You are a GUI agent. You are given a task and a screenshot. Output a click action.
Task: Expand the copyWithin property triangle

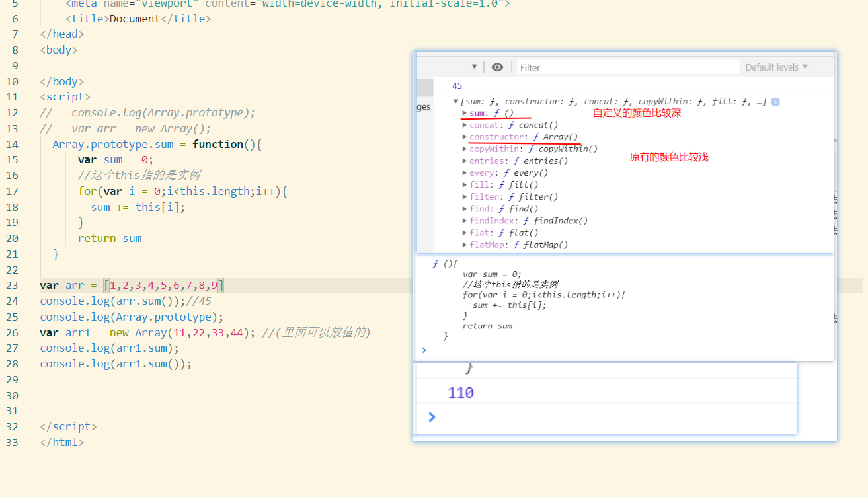click(x=465, y=149)
